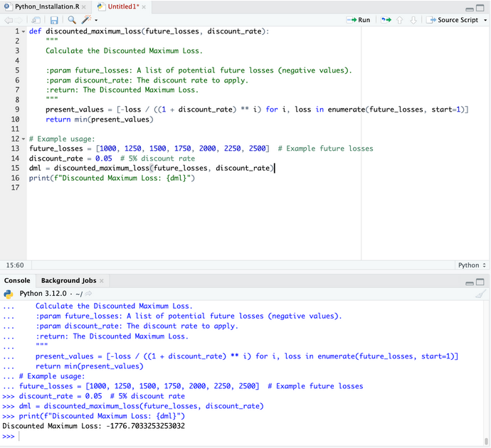Image resolution: width=491 pixels, height=448 pixels.
Task: Open the Source Script dropdown arrow
Action: 485,20
